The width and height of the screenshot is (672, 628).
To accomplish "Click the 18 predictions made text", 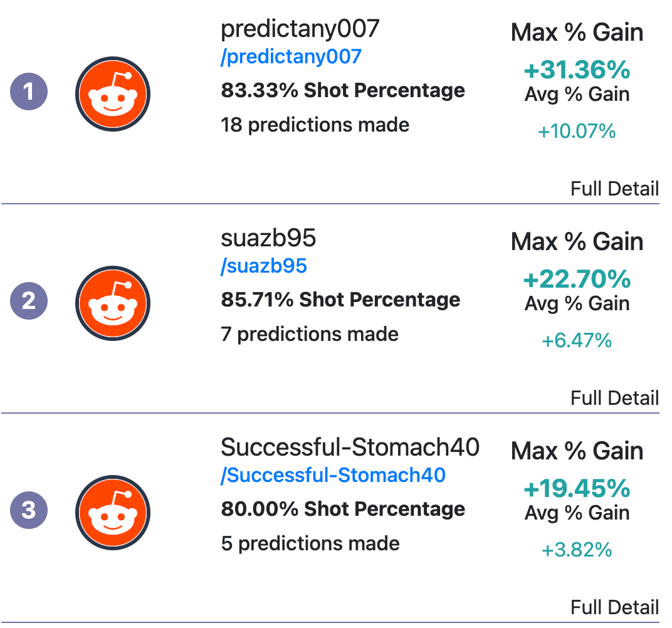I will point(315,125).
